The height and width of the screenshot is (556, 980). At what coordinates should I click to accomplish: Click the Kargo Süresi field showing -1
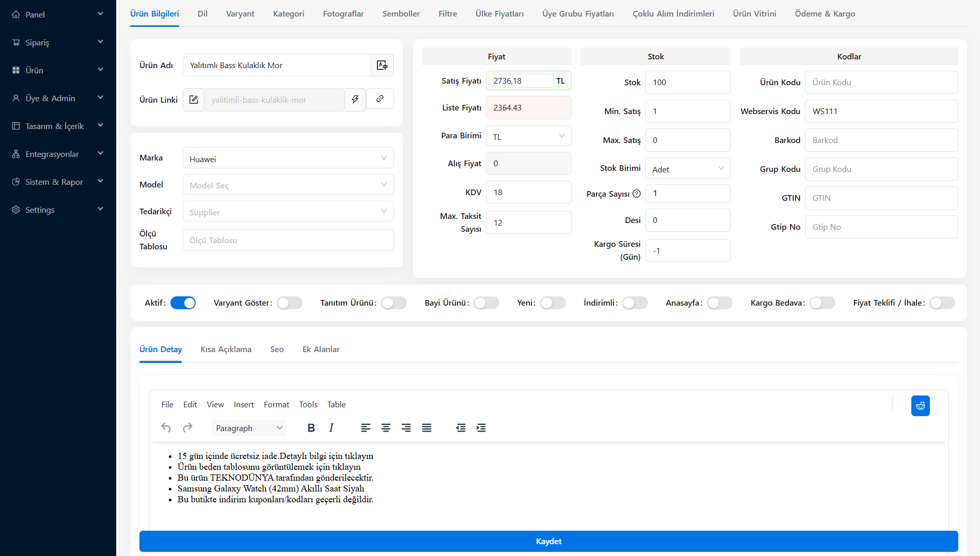(x=688, y=250)
